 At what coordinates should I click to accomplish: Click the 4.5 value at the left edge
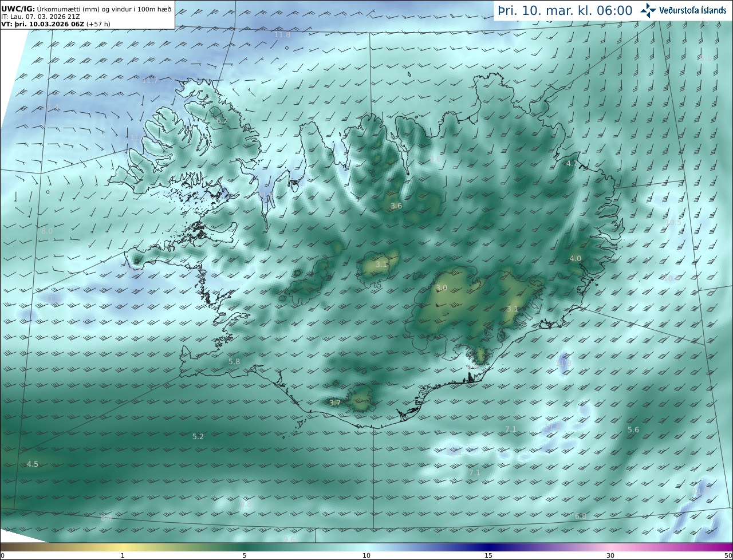(33, 464)
